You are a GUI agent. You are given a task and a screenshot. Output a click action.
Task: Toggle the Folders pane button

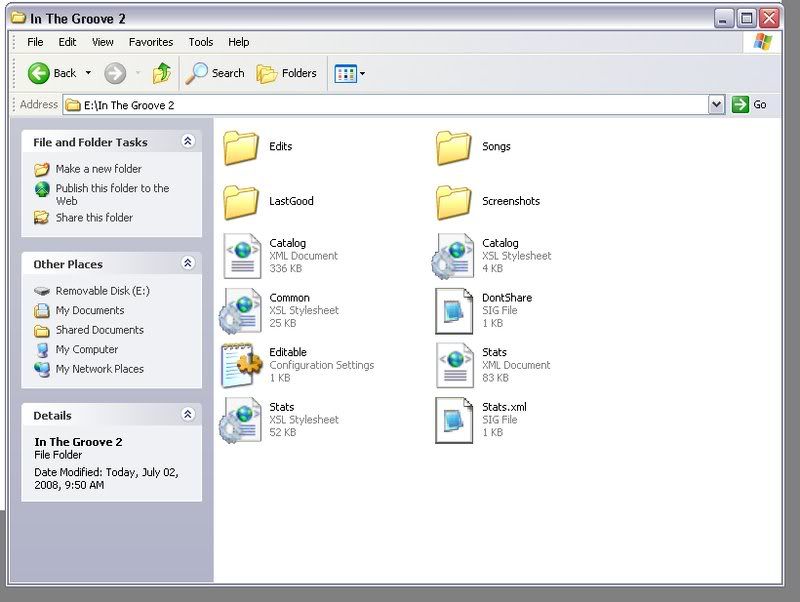pos(287,73)
